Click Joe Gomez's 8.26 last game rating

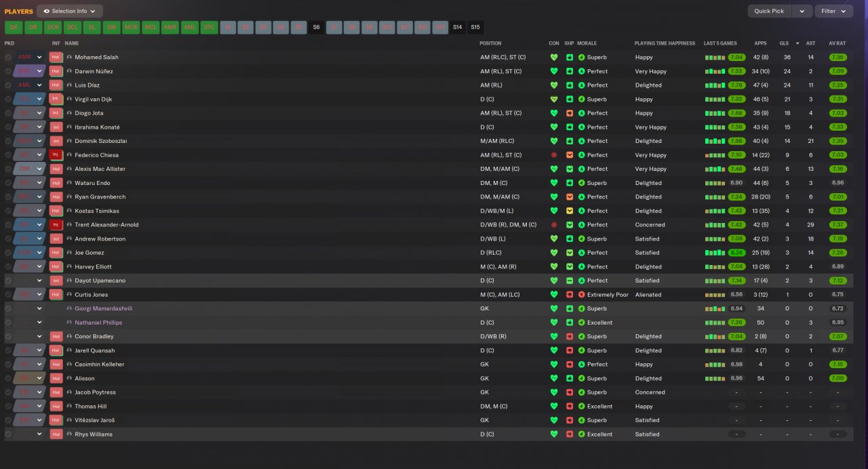[737, 253]
